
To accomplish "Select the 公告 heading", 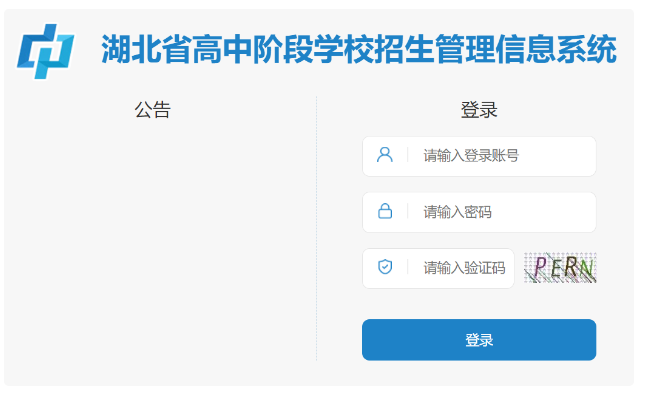I will 152,110.
